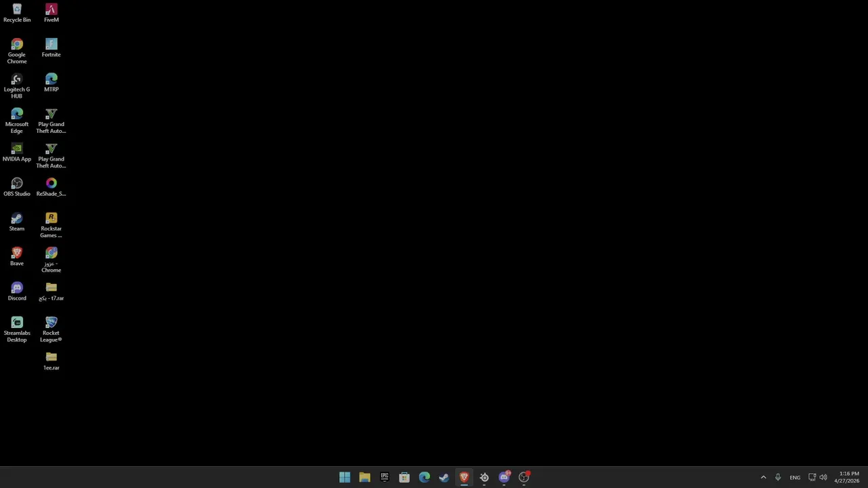Select the Microsoft Edge desktop shortcut
The width and height of the screenshot is (868, 488).
[x=17, y=121]
